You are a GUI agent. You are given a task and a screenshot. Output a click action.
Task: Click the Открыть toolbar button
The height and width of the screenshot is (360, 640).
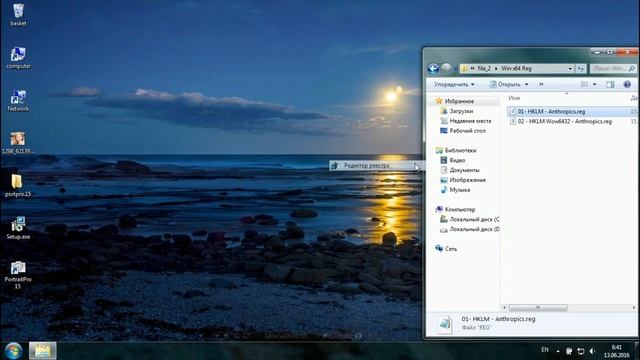coord(505,84)
